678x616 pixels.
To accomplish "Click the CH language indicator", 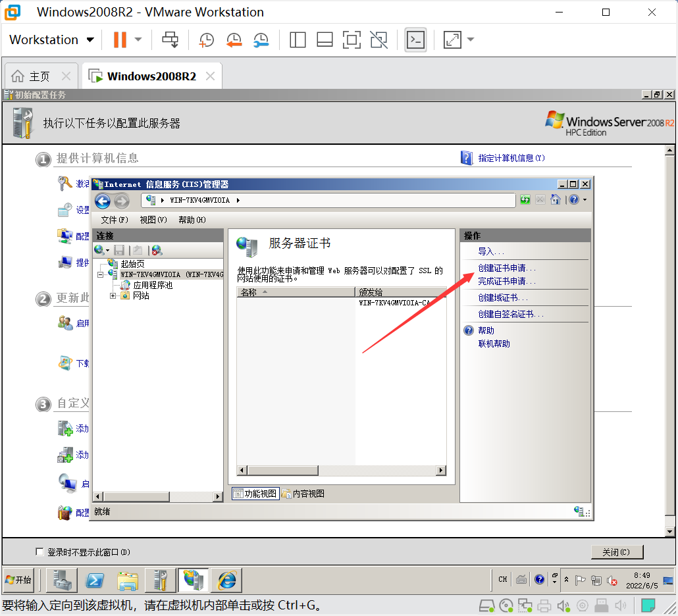I will pos(502,579).
